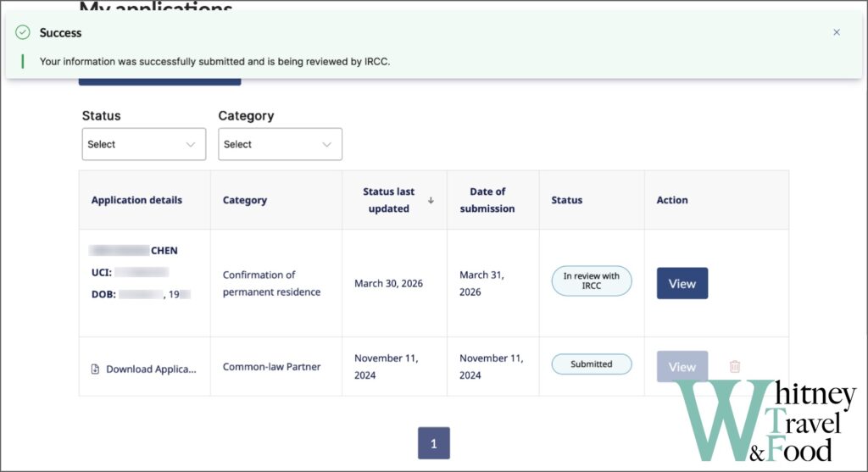Click the Action column header
This screenshot has height=472, width=868.
(x=672, y=200)
